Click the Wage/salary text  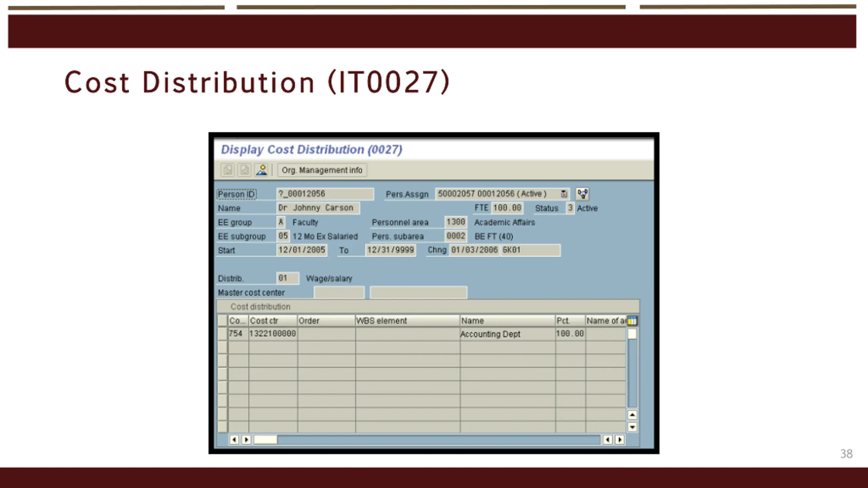pos(329,279)
